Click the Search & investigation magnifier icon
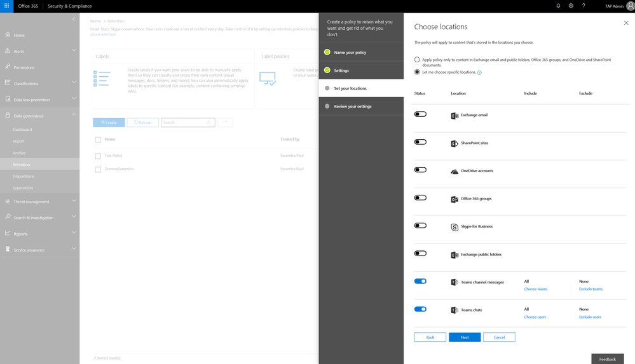 8,217
